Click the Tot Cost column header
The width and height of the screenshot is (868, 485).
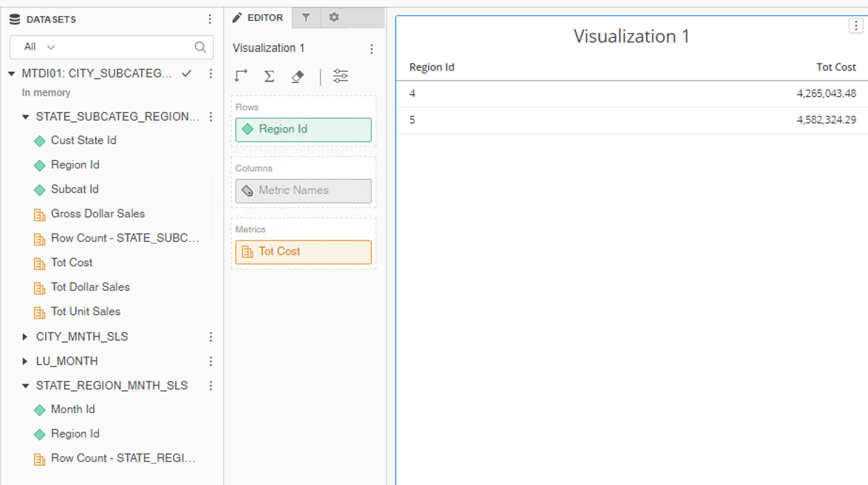coord(836,67)
